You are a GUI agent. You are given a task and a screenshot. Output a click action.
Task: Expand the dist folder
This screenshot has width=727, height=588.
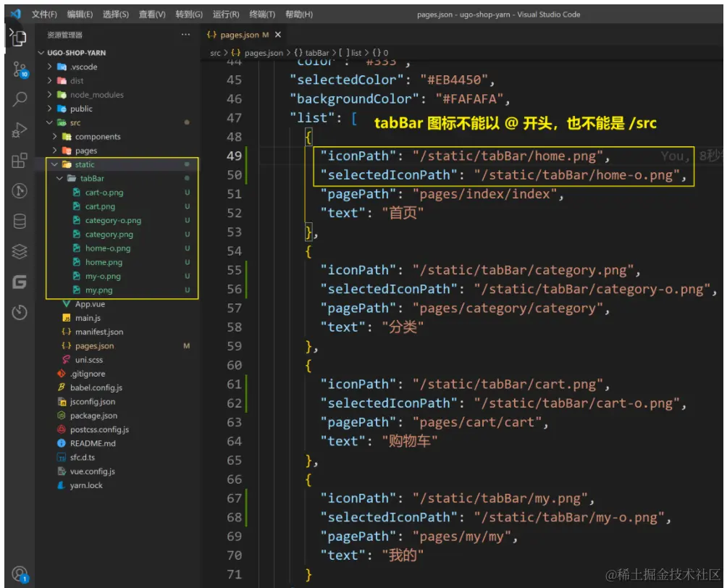tap(77, 80)
